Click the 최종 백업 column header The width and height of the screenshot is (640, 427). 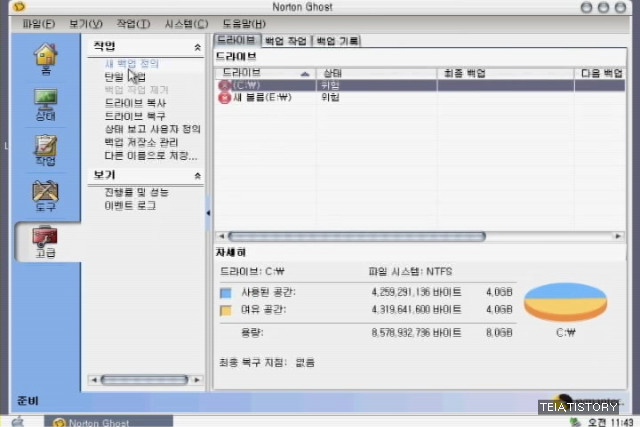point(505,73)
